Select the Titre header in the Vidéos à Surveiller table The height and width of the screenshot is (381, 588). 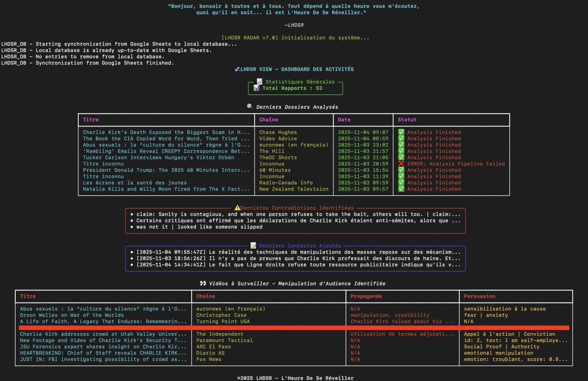[28, 297]
